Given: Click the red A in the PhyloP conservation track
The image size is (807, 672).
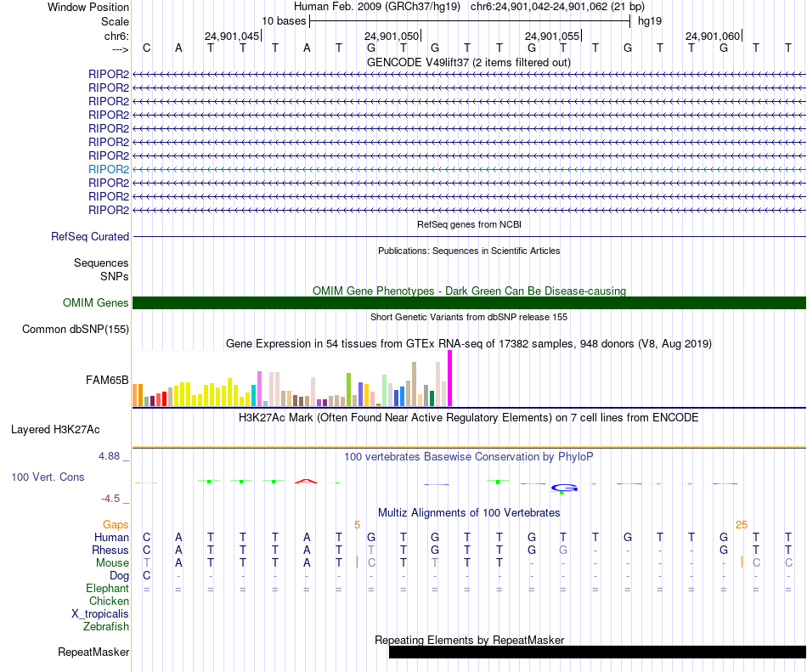Looking at the screenshot, I should click(306, 481).
